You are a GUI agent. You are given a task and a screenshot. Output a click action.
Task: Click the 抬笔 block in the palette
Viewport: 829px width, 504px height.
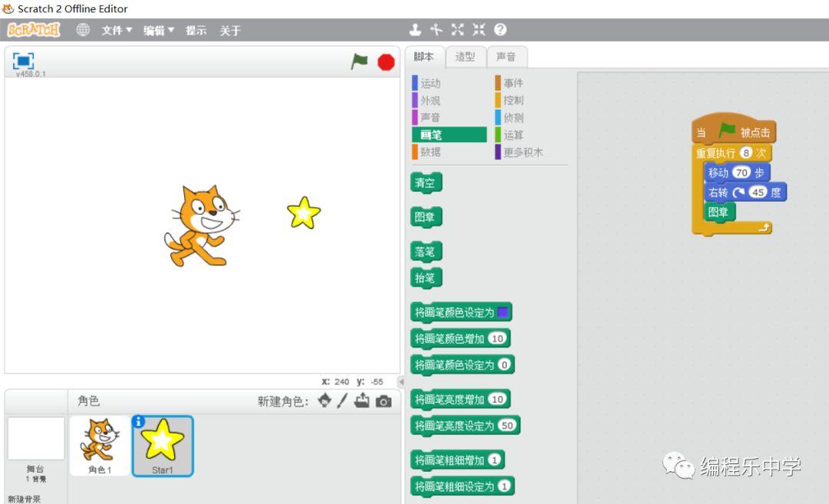click(426, 278)
